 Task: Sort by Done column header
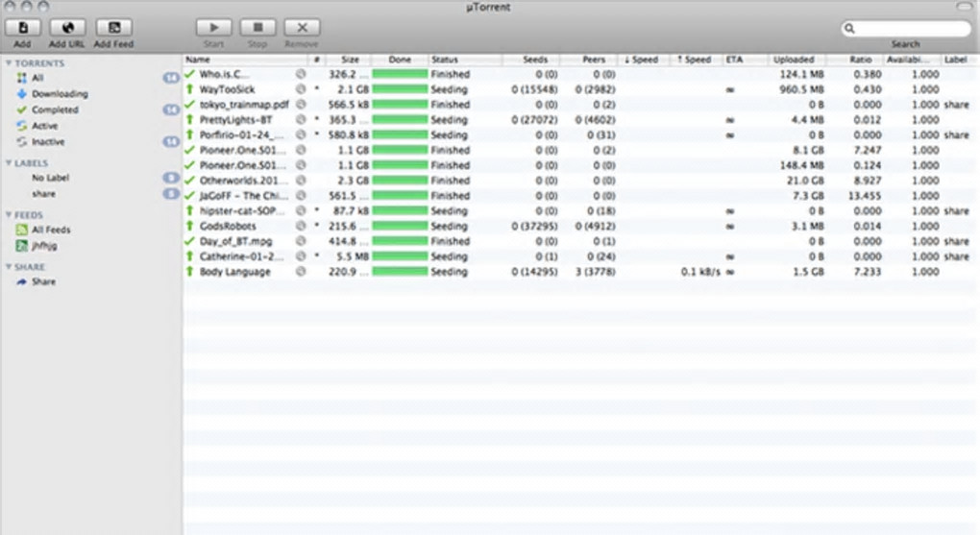tap(400, 60)
